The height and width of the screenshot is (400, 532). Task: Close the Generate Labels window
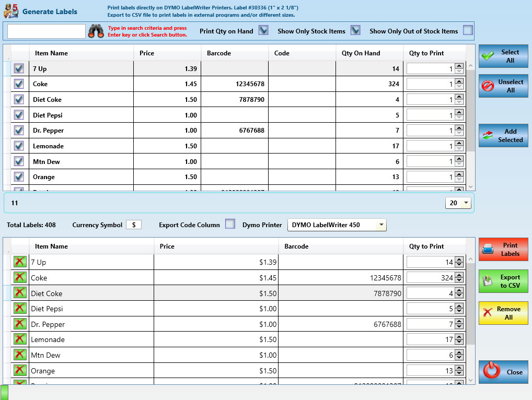[503, 372]
